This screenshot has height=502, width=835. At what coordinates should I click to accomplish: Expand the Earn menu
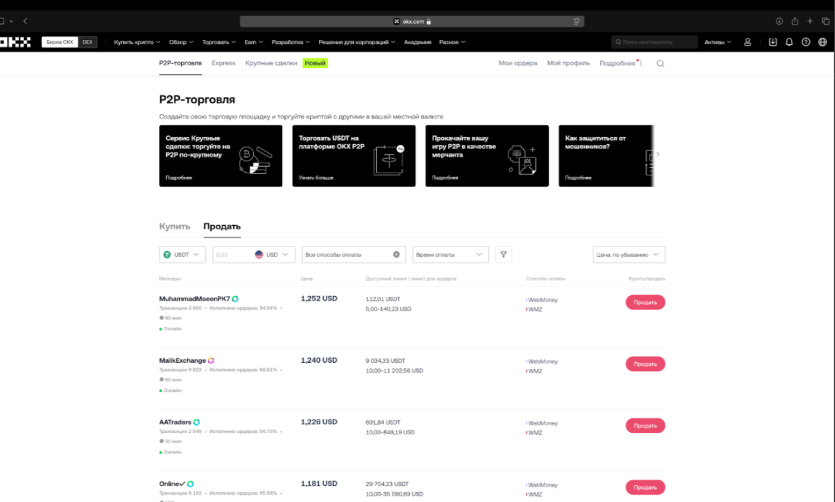(x=253, y=42)
